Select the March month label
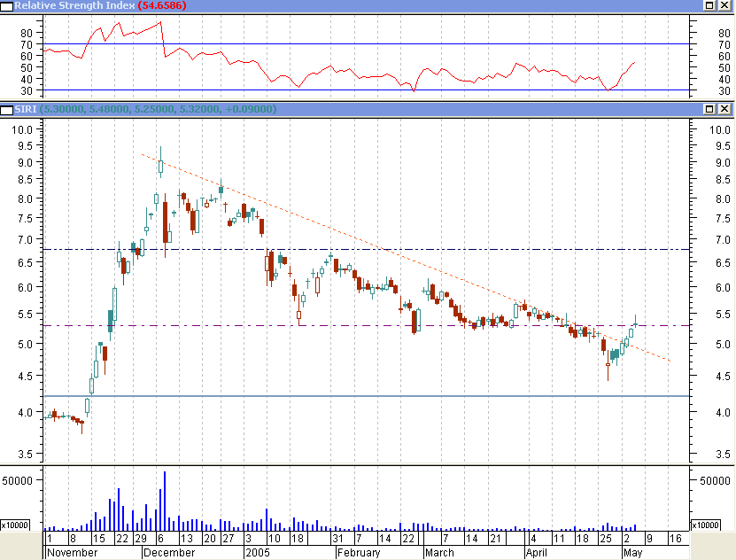Viewport: 736px width, 560px height. [439, 553]
